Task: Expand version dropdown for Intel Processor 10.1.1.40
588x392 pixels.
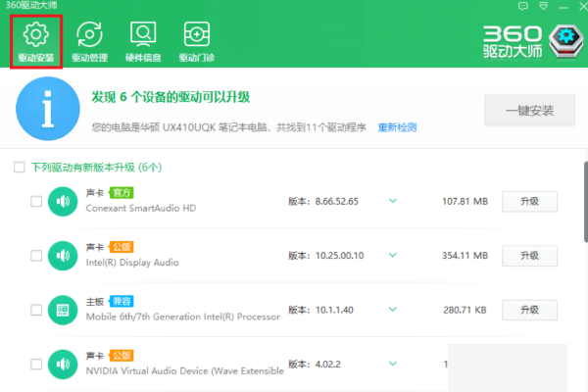Action: [393, 310]
